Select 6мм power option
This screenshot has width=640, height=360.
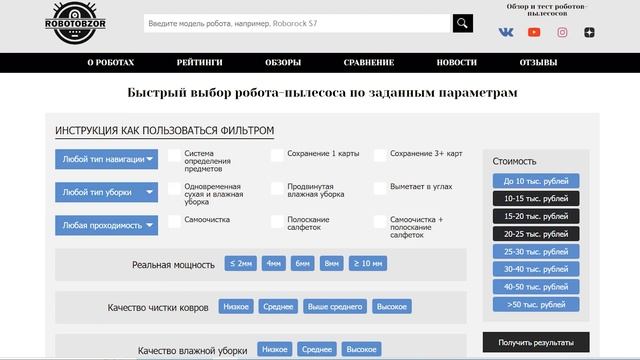point(302,264)
